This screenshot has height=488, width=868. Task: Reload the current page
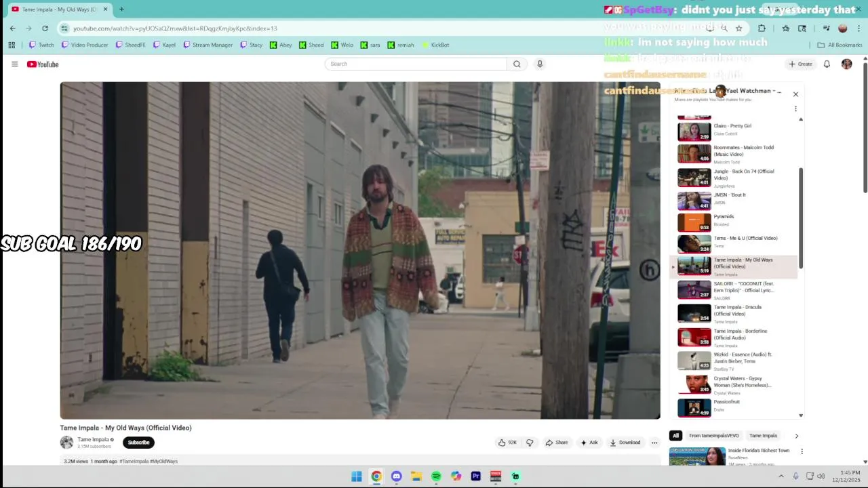45,28
